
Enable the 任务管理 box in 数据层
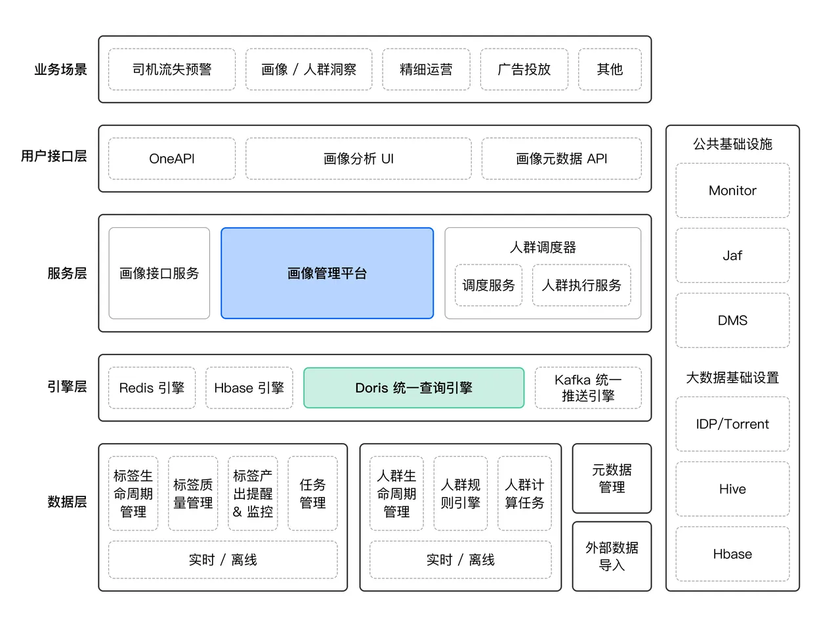pyautogui.click(x=313, y=492)
